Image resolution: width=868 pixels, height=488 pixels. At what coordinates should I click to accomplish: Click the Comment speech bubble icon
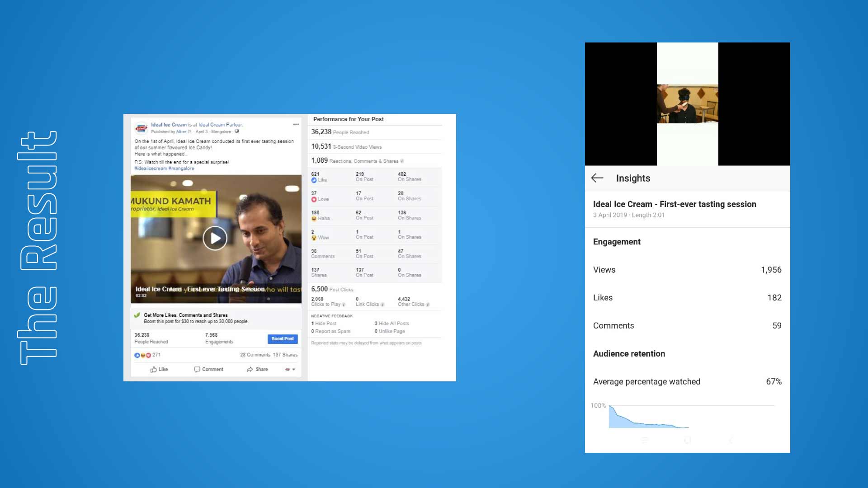[x=197, y=370]
